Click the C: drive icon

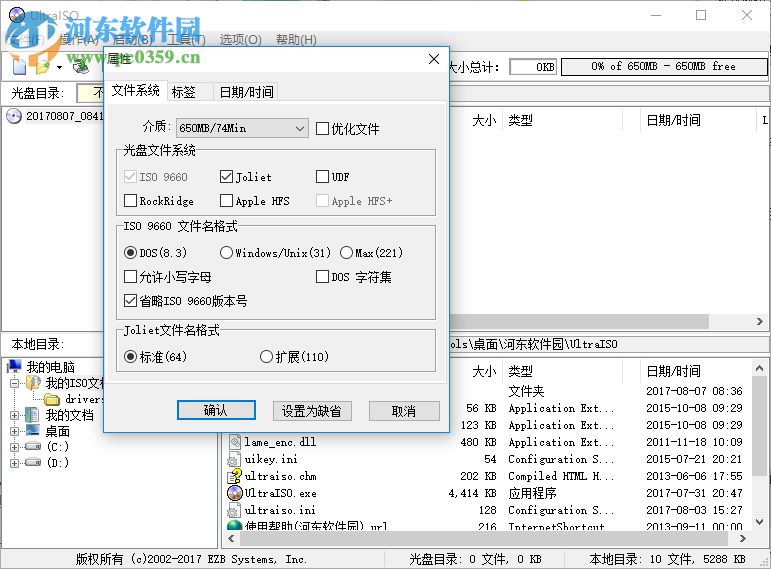(x=32, y=447)
